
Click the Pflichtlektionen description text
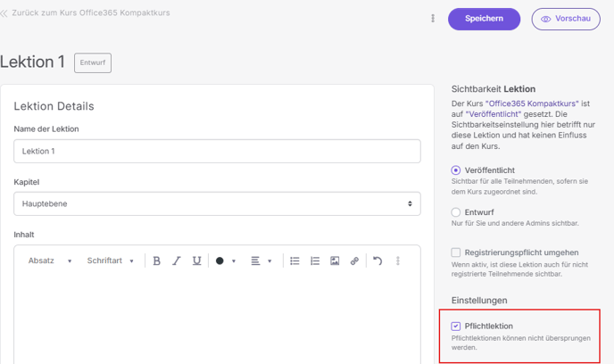pos(521,343)
